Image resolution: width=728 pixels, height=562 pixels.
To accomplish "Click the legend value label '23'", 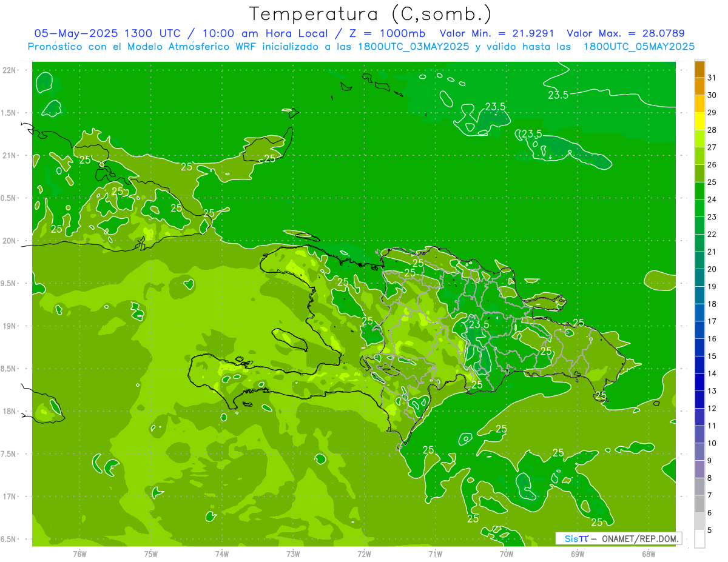I will [712, 217].
